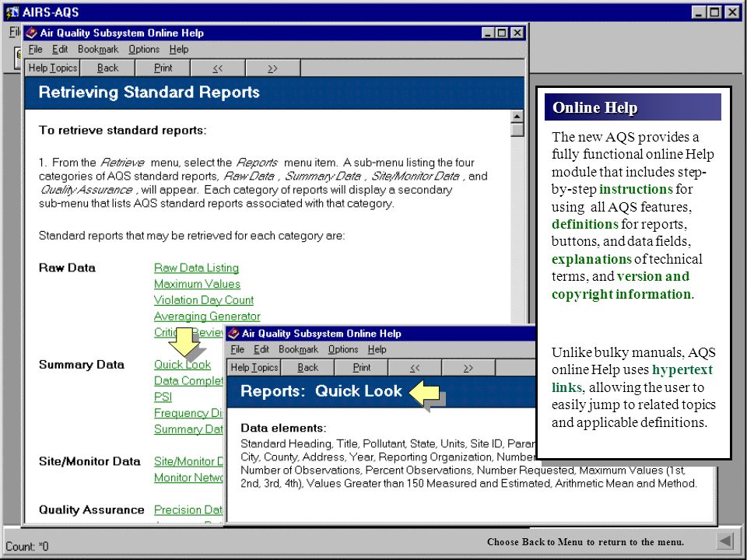The height and width of the screenshot is (560, 747).
Task: Open the Violation Day Count link
Action: click(x=203, y=300)
